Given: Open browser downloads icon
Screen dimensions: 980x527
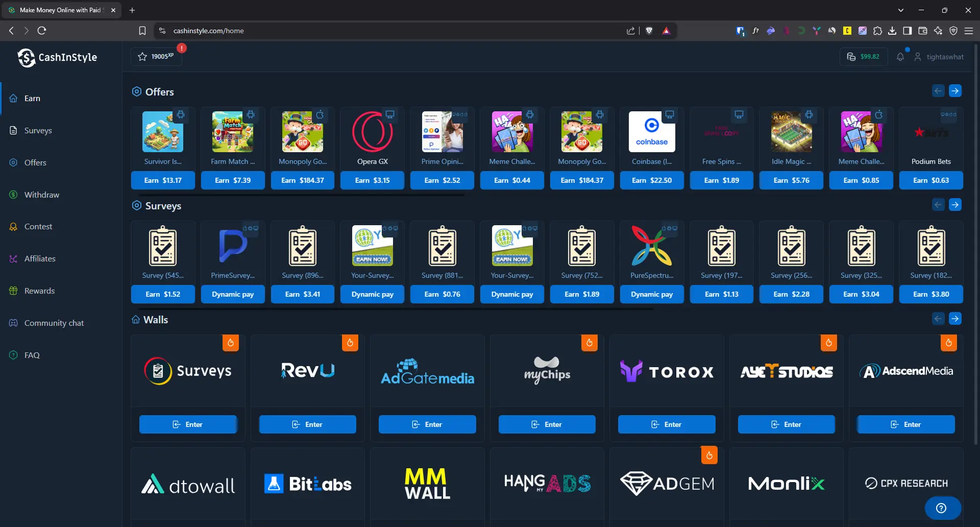Looking at the screenshot, I should [892, 31].
